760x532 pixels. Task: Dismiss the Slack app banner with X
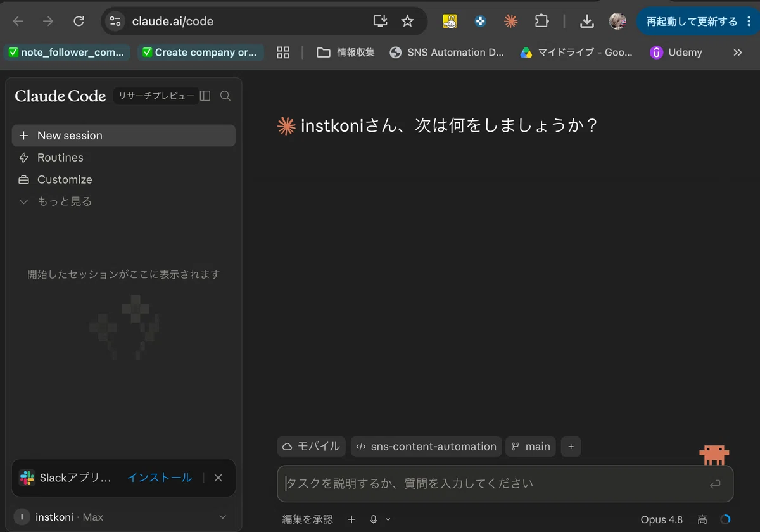218,478
